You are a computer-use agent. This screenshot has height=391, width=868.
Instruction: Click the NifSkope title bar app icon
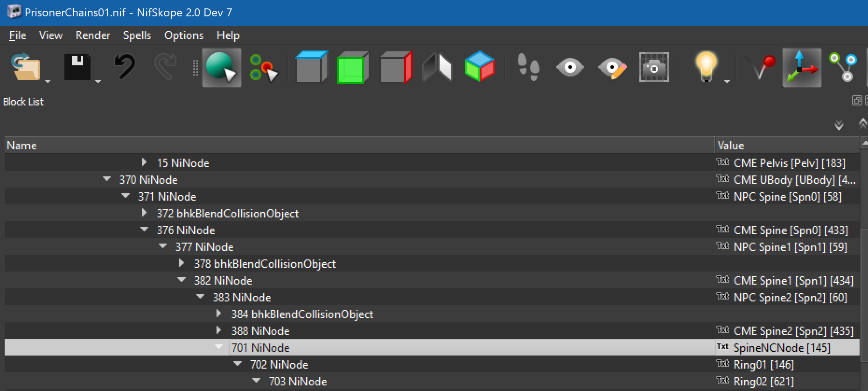pyautogui.click(x=14, y=12)
